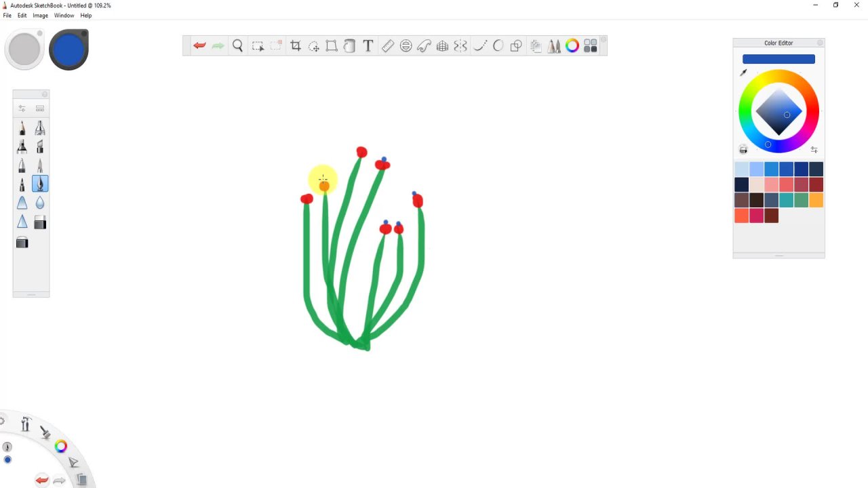Click the blue color puck
868x488 pixels.
coord(68,49)
